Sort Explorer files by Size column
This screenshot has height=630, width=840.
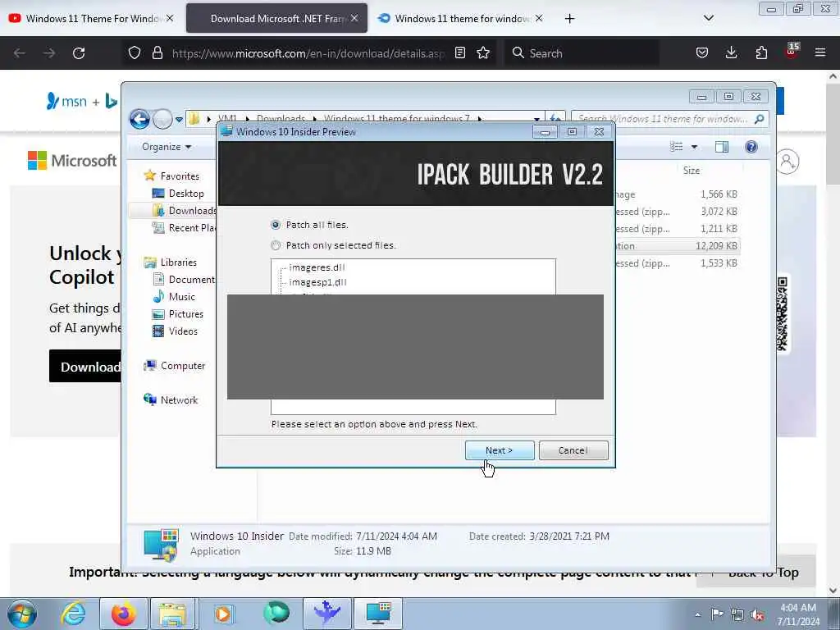[x=691, y=171]
